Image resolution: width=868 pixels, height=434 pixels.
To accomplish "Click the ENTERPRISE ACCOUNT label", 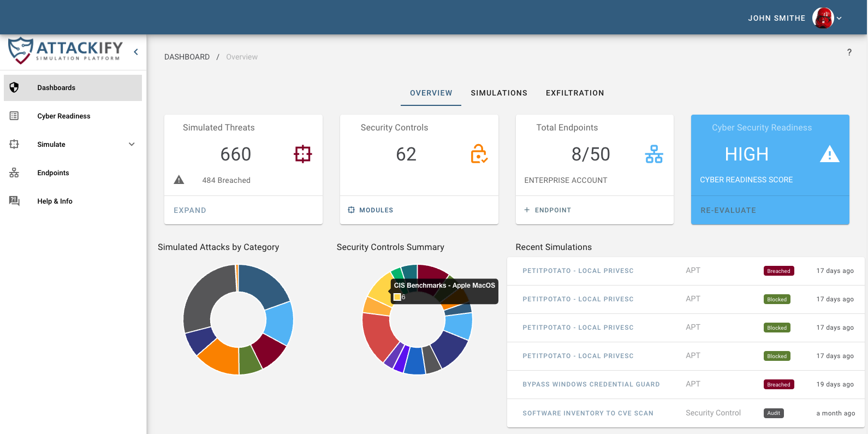I will 566,180.
